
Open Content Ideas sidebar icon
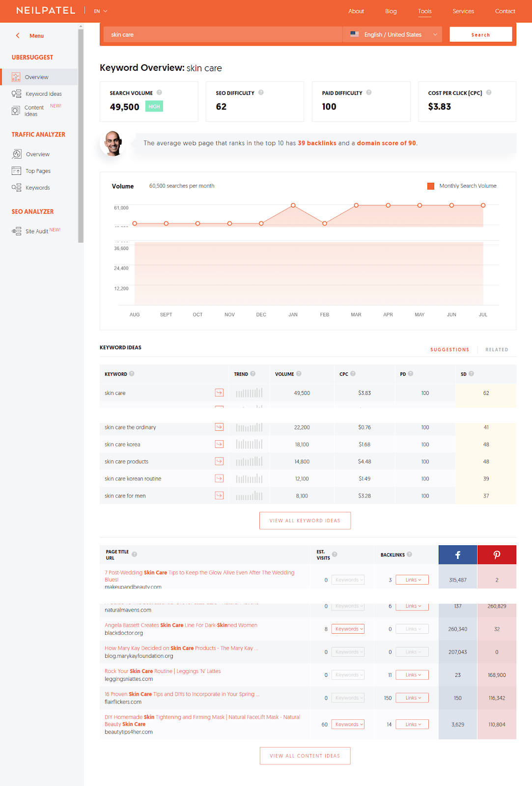point(16,111)
